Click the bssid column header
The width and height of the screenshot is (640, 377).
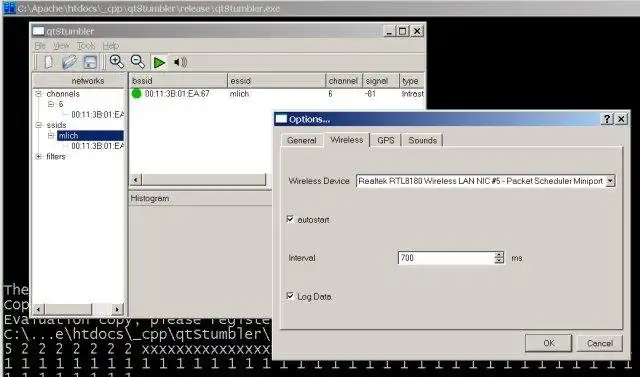pos(178,81)
